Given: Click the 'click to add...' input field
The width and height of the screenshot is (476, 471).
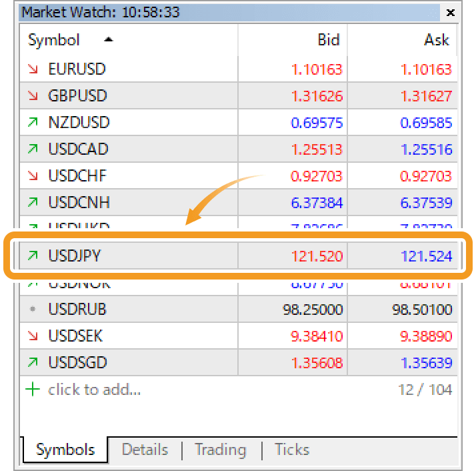Looking at the screenshot, I should tap(95, 390).
